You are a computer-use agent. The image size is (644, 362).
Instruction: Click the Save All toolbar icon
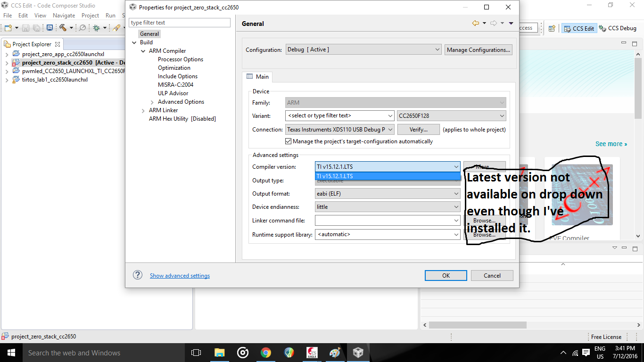pyautogui.click(x=36, y=28)
